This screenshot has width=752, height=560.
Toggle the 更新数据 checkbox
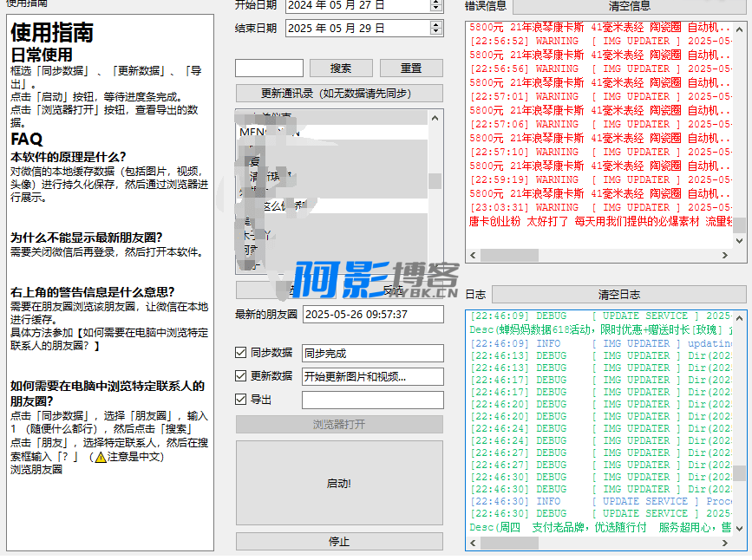coord(241,376)
